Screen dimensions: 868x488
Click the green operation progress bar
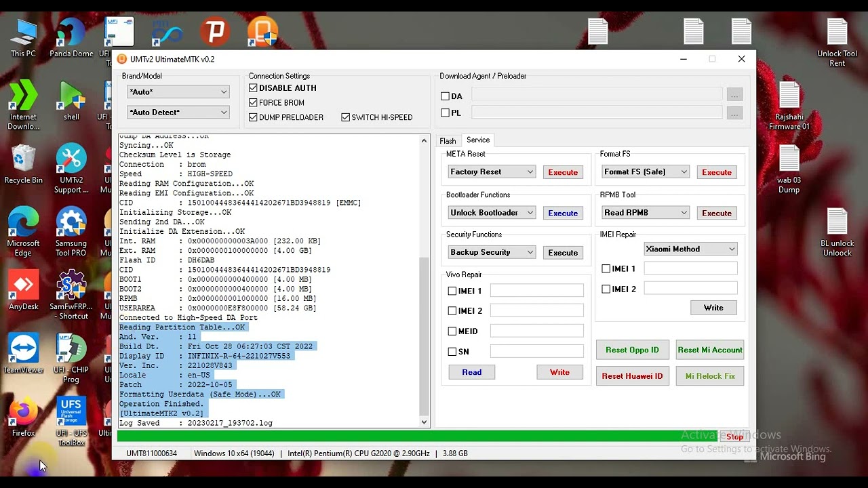[418, 436]
